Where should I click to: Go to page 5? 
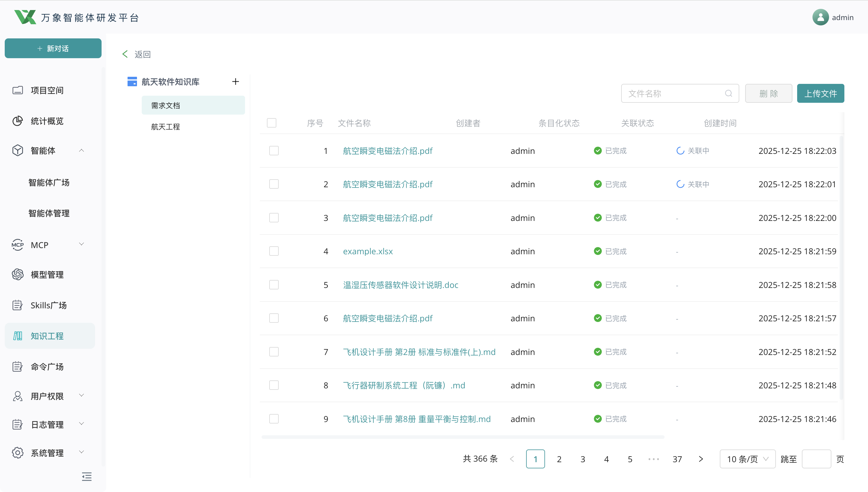pyautogui.click(x=630, y=459)
